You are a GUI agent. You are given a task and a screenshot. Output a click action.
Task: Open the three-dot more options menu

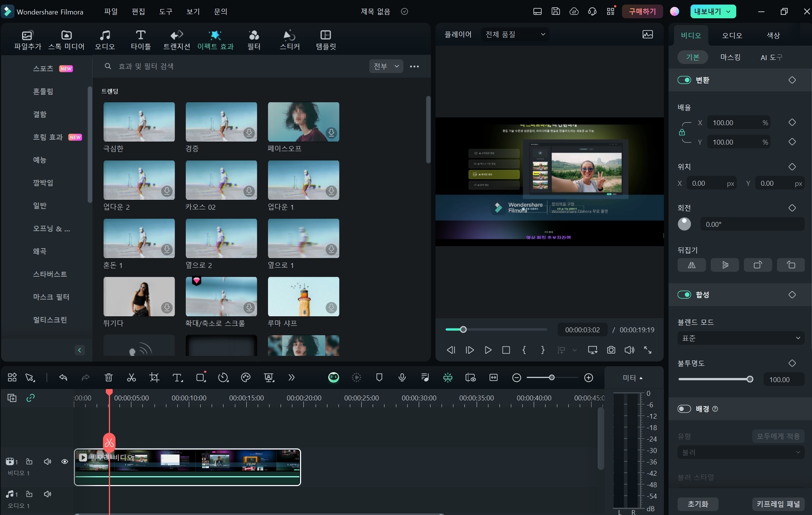pos(414,66)
